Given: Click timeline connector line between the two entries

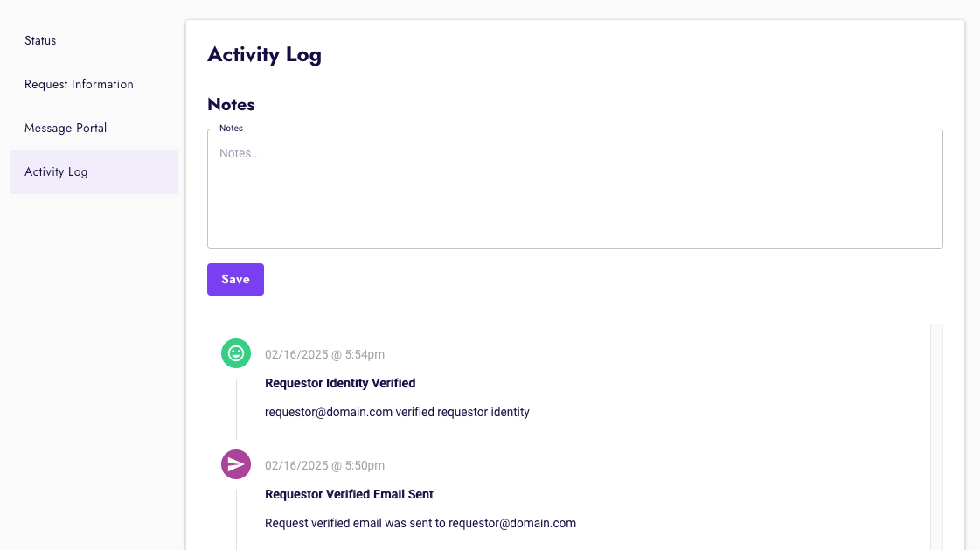Looking at the screenshot, I should point(236,407).
